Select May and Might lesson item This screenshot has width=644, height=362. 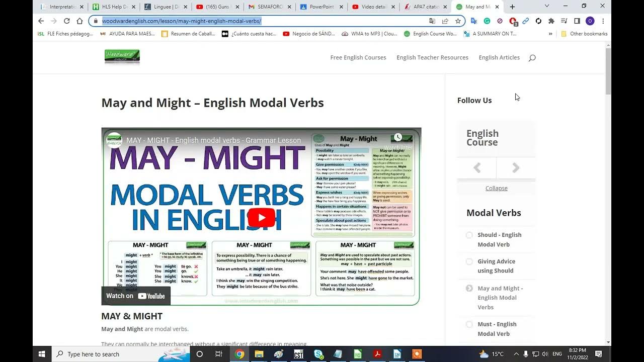pyautogui.click(x=500, y=298)
